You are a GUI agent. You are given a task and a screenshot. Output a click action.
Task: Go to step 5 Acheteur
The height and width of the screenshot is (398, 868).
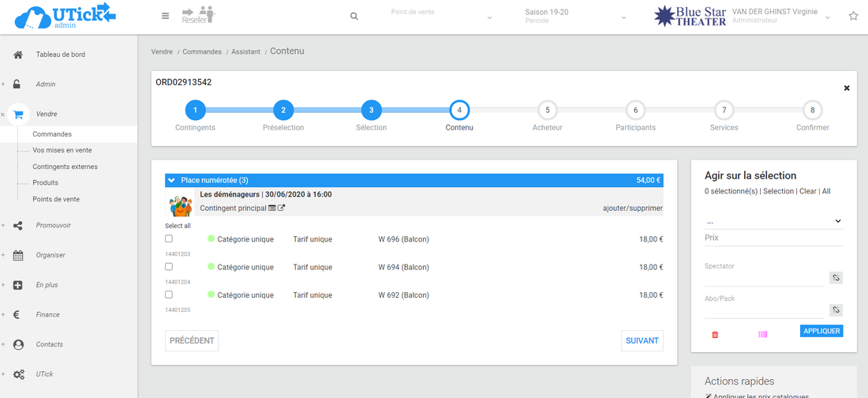(x=548, y=111)
